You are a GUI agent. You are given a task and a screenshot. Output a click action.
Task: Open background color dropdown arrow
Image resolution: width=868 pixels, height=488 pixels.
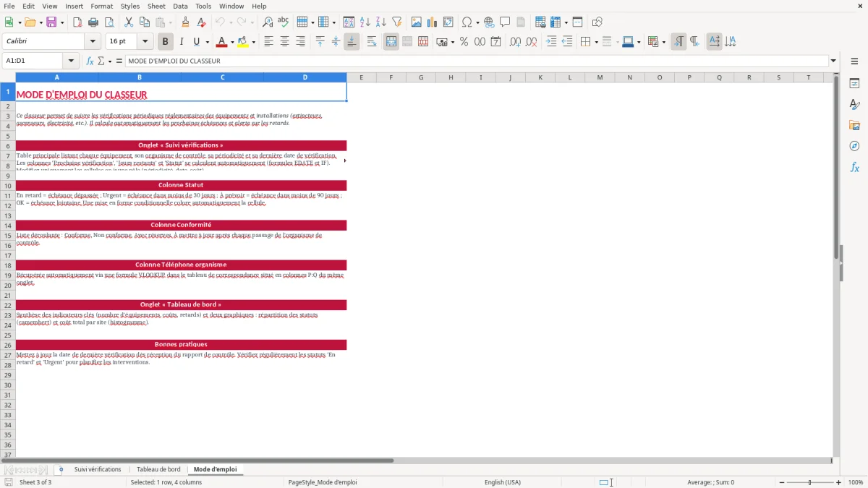tap(253, 42)
